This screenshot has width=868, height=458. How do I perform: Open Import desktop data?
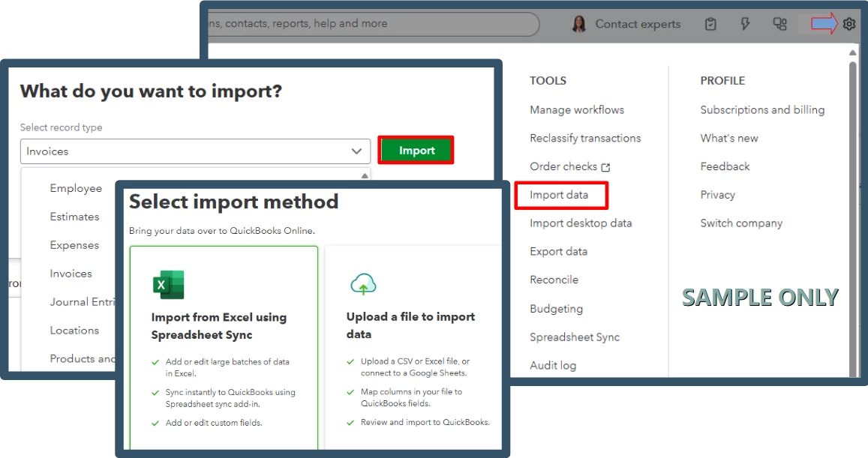click(x=581, y=223)
